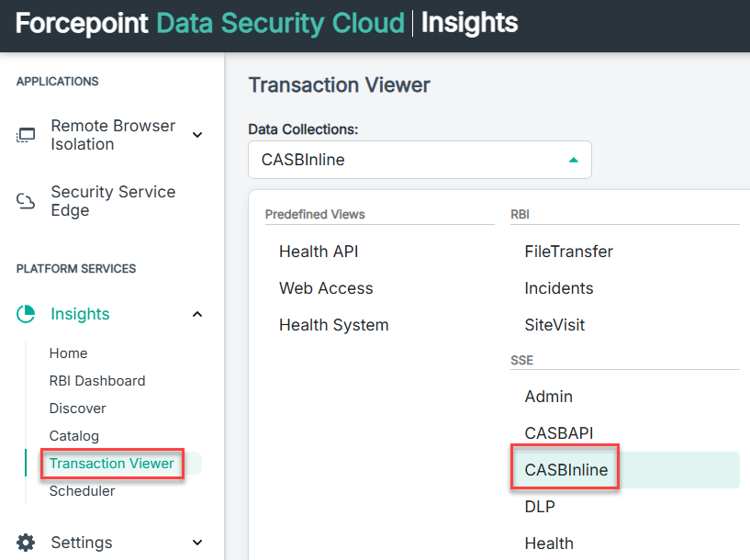The image size is (750, 560).
Task: Choose the Health API predefined view
Action: 319,252
